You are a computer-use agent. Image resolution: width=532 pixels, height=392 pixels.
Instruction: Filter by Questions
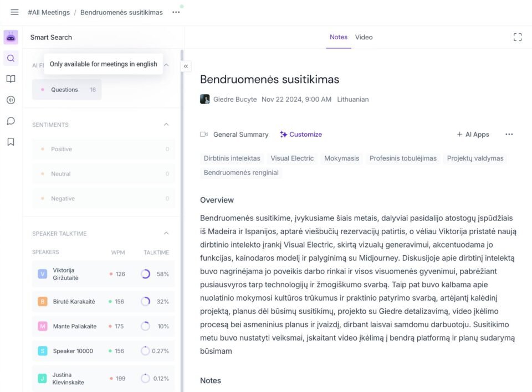[x=67, y=90]
